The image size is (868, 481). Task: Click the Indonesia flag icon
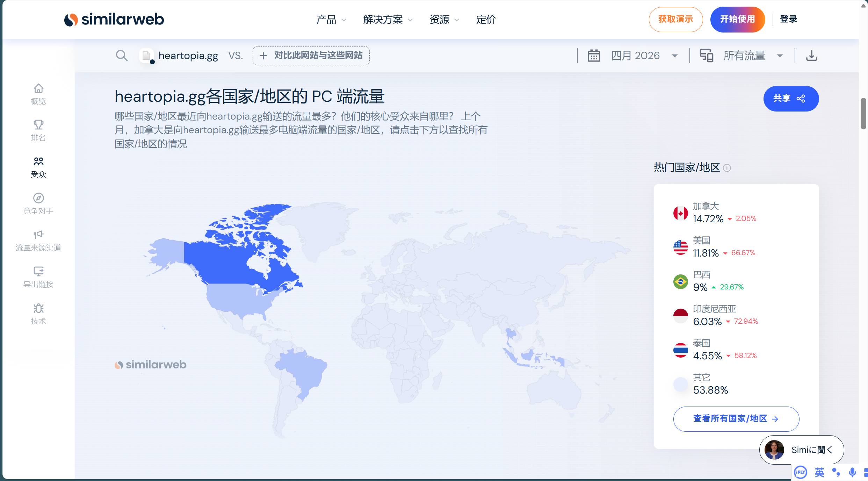pos(680,316)
